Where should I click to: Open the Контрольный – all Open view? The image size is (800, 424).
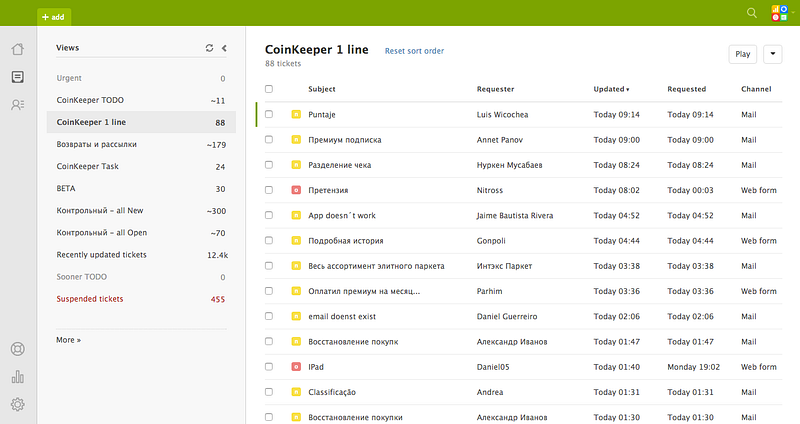click(x=141, y=233)
